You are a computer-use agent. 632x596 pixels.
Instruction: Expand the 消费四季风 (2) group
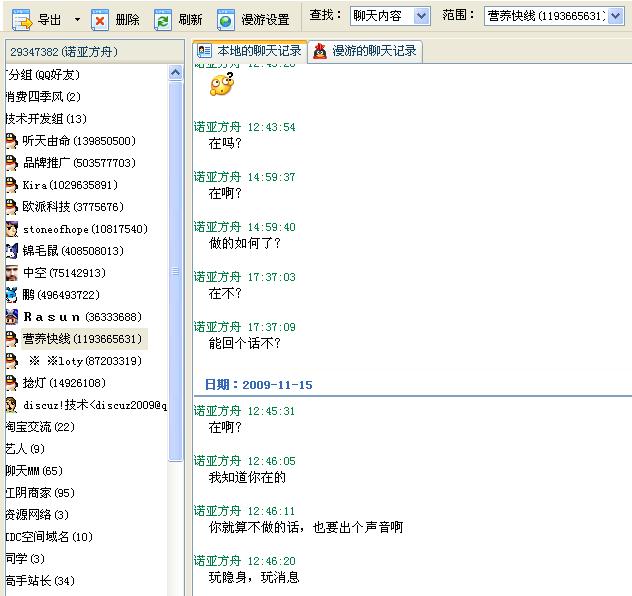pyautogui.click(x=43, y=97)
